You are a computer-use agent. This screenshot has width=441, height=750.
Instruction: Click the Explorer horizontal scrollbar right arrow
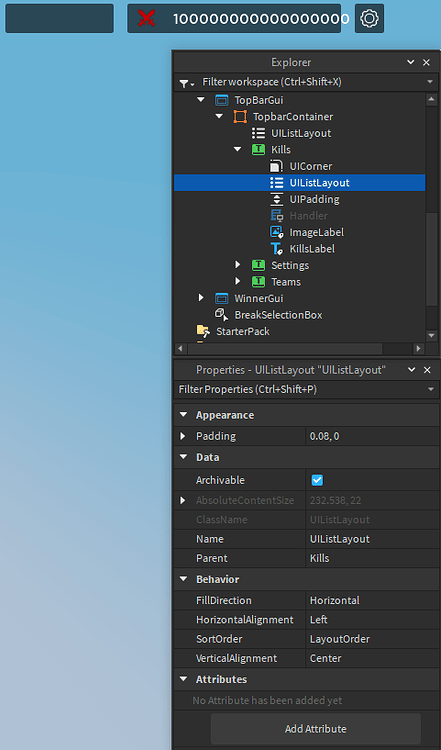tap(419, 348)
